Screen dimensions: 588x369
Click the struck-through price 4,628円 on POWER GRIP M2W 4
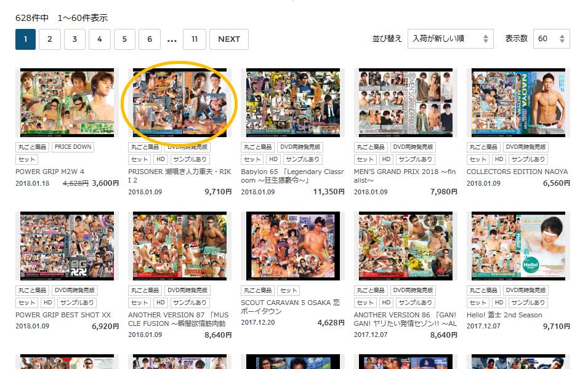[x=76, y=183]
